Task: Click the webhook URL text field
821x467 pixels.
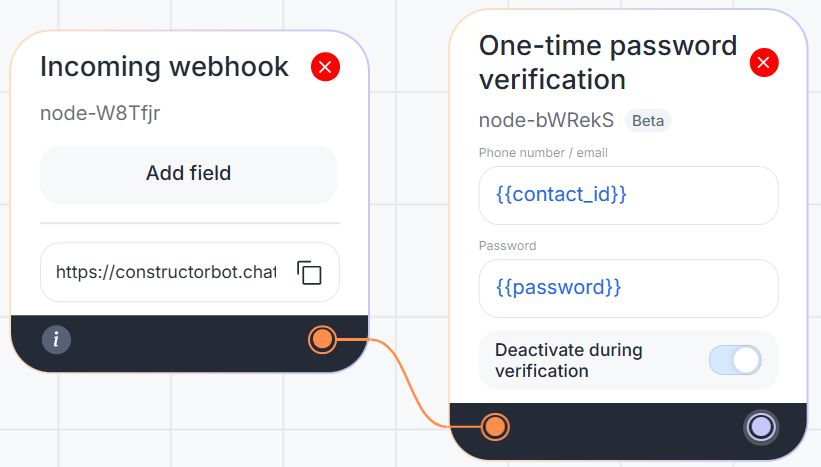Action: coord(165,272)
